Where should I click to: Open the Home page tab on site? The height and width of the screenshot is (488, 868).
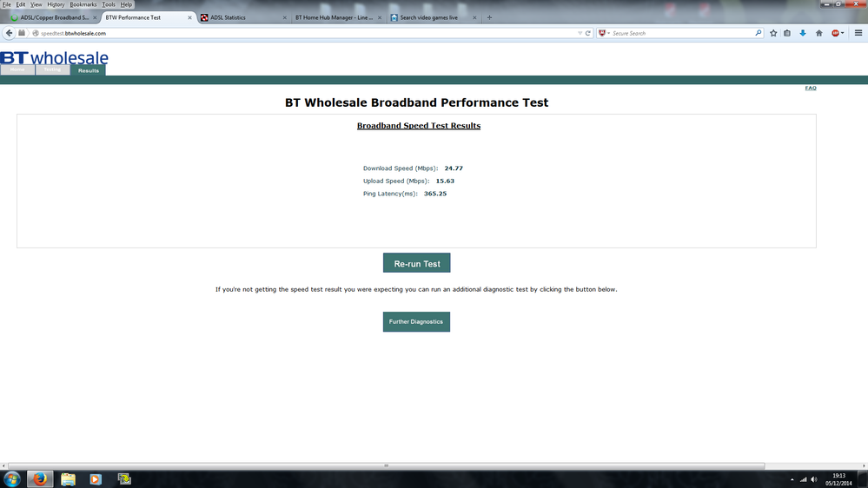coord(17,69)
